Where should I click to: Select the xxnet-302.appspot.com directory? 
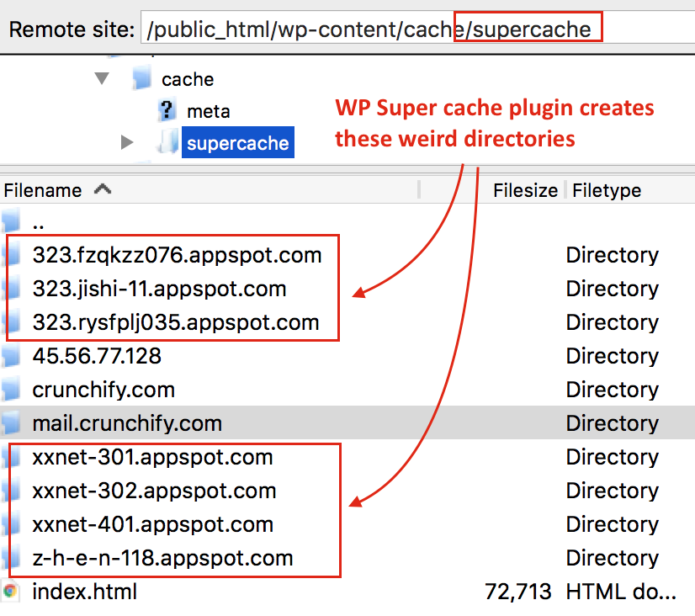click(154, 491)
